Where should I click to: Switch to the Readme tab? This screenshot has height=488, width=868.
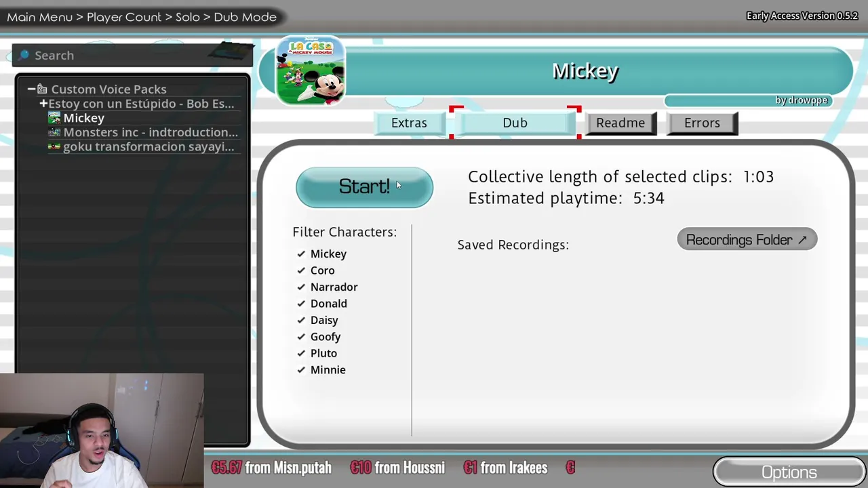620,123
